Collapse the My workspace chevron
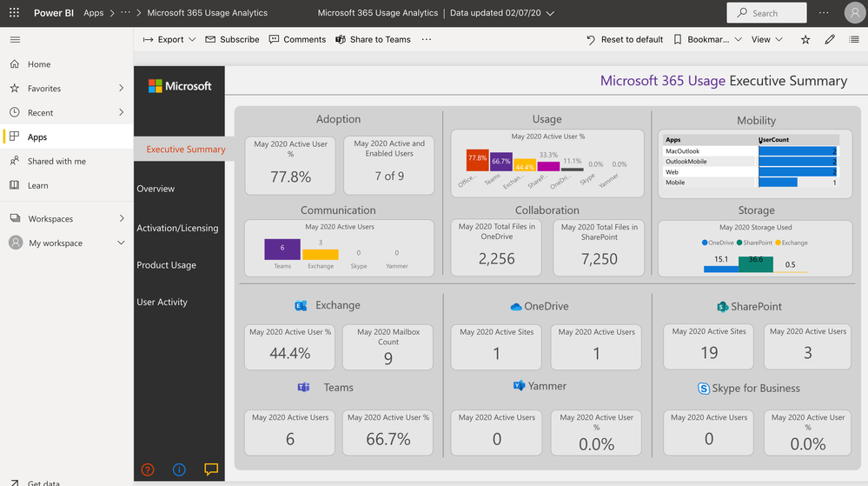This screenshot has width=868, height=486. [122, 243]
